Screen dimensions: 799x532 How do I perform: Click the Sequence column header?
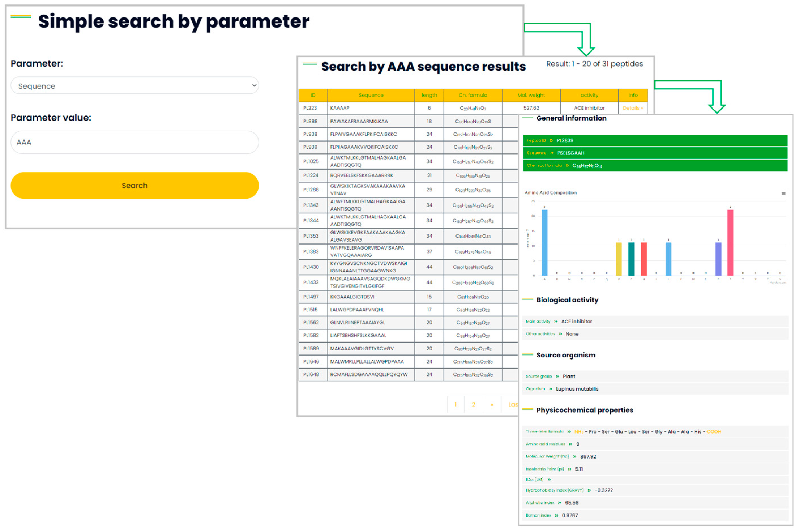tap(371, 95)
